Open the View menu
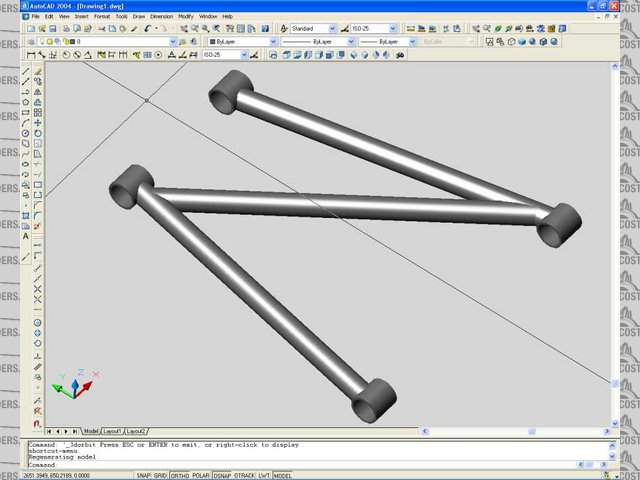Screen dimensions: 640x480 [x=64, y=17]
